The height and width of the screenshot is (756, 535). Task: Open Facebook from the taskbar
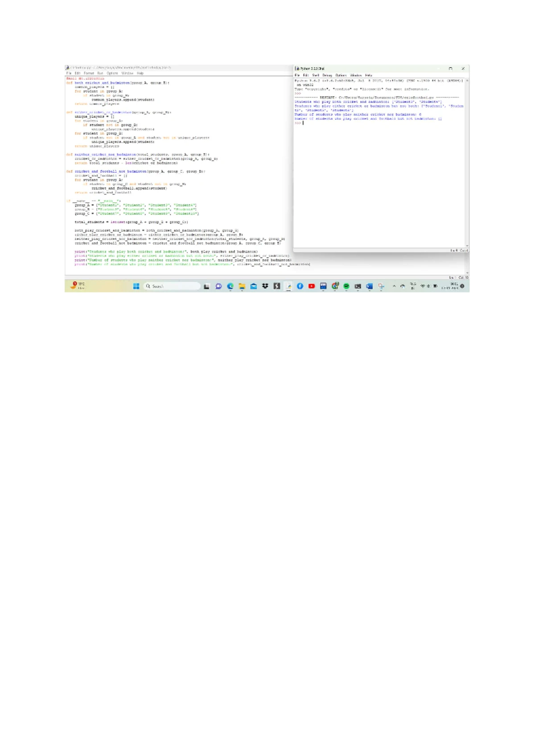coord(300,286)
